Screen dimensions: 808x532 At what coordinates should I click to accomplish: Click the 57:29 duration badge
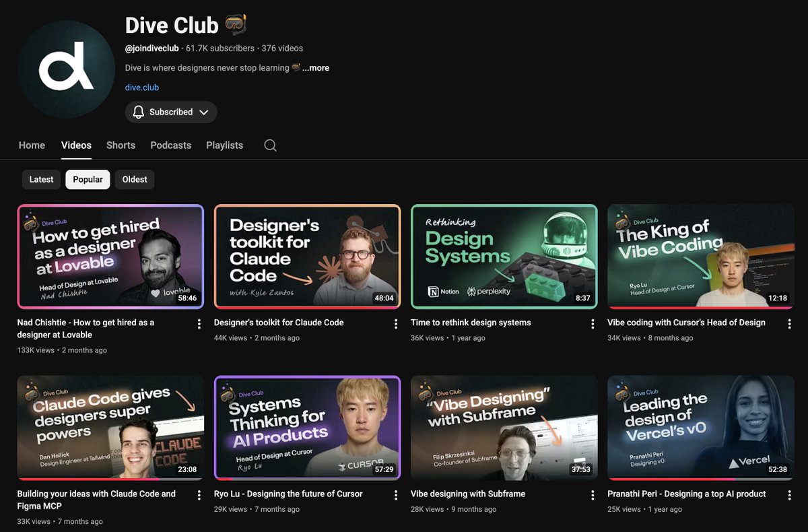384,469
